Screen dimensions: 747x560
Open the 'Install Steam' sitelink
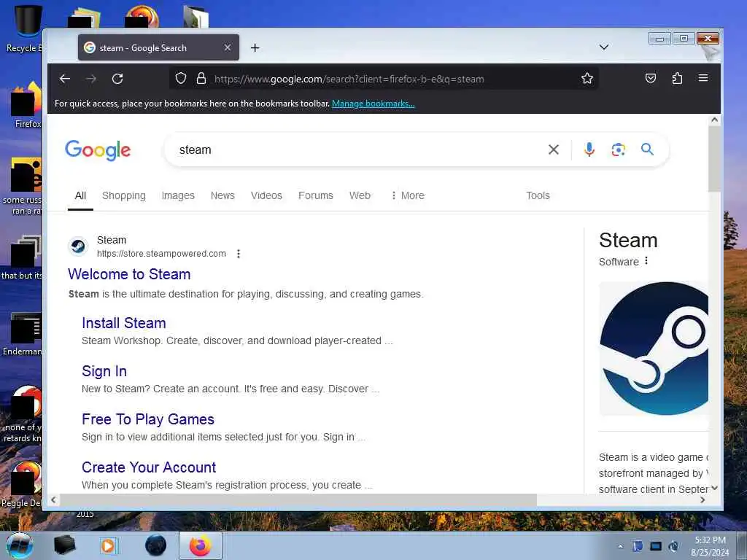pos(124,323)
